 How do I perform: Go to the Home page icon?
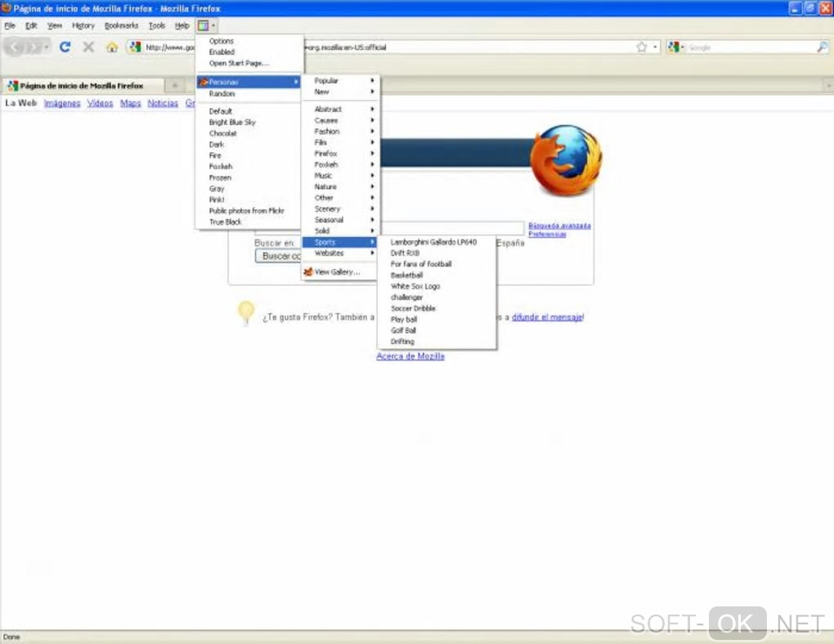click(x=112, y=47)
